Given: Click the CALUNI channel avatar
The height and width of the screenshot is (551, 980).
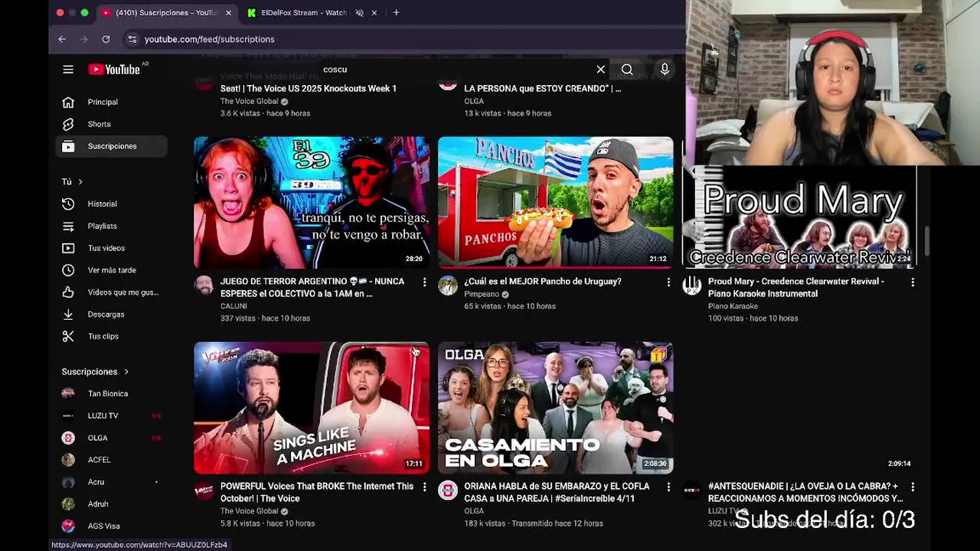Looking at the screenshot, I should (x=204, y=285).
